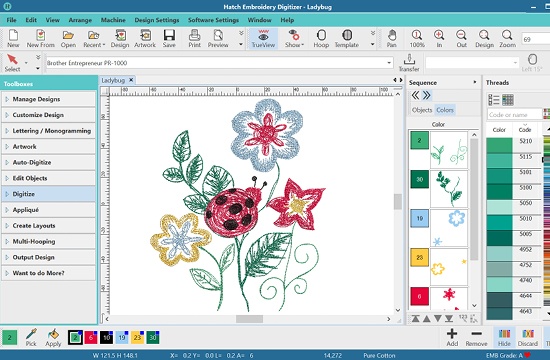The width and height of the screenshot is (550, 360).
Task: Open the Multi-Hooping toolbox
Action: 48,241
